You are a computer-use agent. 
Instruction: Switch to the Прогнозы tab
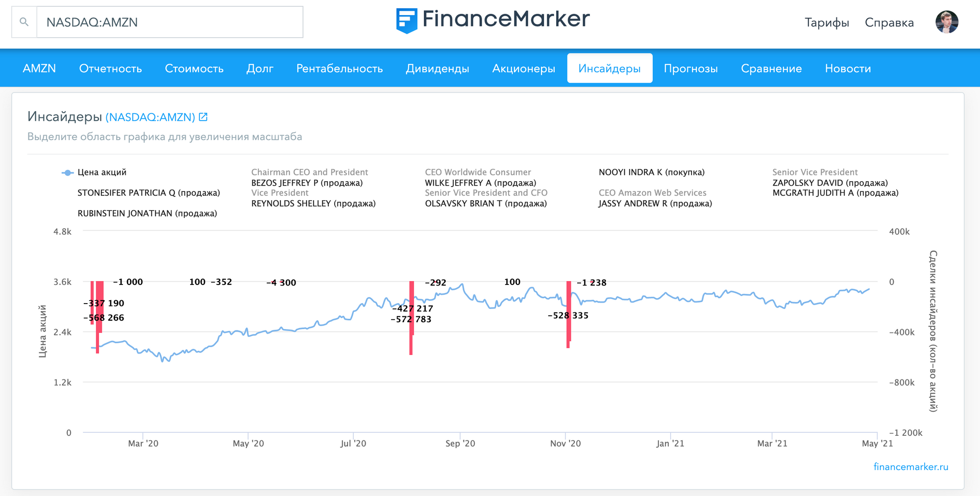click(x=690, y=68)
